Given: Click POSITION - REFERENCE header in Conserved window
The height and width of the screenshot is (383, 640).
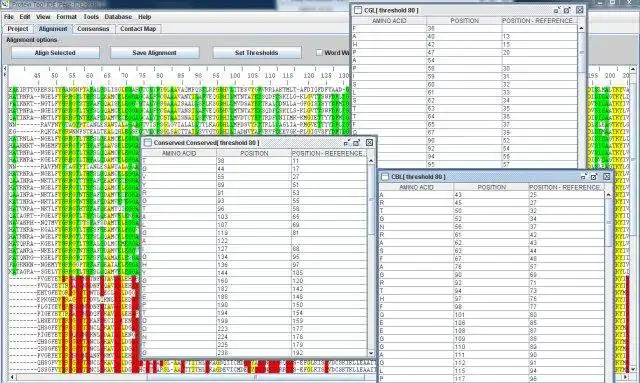Looking at the screenshot, I should (x=329, y=153).
